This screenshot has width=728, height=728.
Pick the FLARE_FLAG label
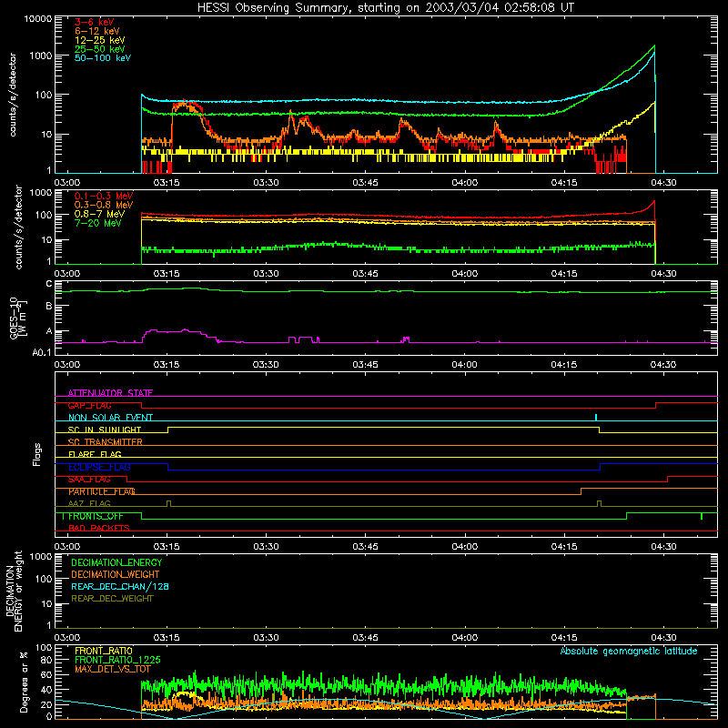95,454
